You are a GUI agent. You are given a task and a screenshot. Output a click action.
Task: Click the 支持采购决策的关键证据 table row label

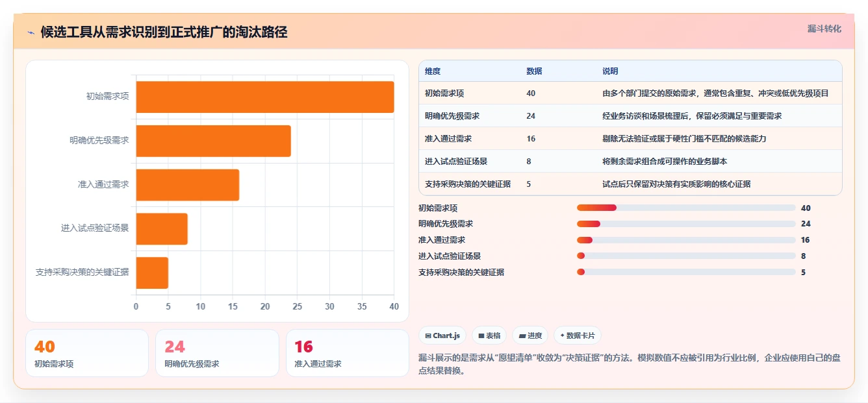pos(468,184)
